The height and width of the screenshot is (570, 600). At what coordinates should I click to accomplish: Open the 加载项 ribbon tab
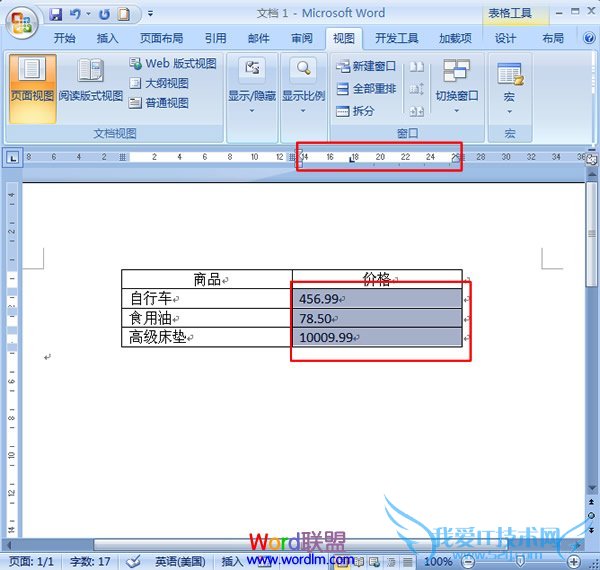(455, 38)
